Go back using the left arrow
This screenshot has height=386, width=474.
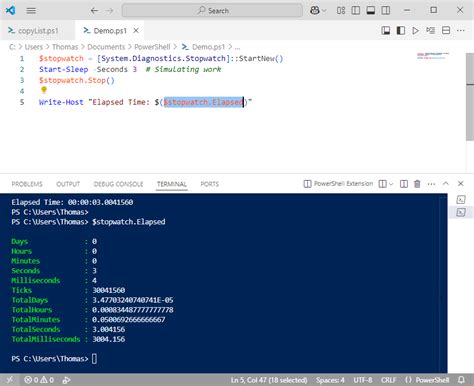(94, 11)
